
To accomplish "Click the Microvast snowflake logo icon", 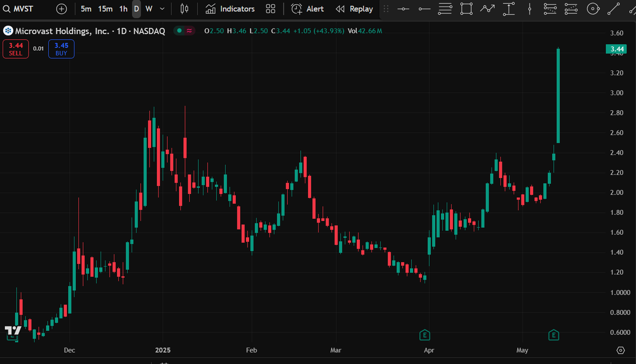I will 8,31.
